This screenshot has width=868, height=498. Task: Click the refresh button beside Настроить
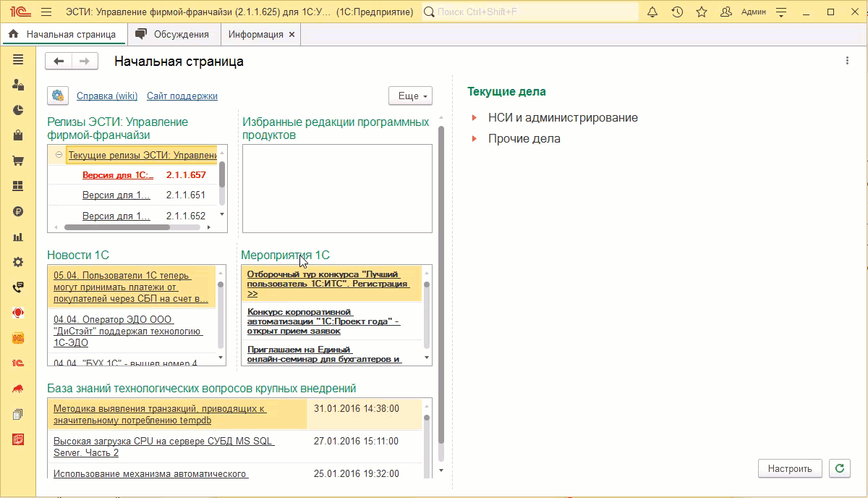click(839, 468)
